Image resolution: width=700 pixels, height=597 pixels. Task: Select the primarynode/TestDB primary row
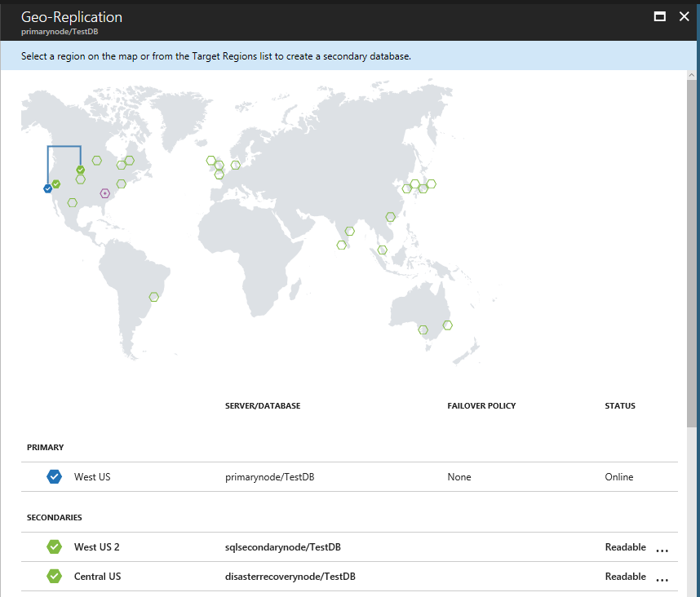pos(349,477)
